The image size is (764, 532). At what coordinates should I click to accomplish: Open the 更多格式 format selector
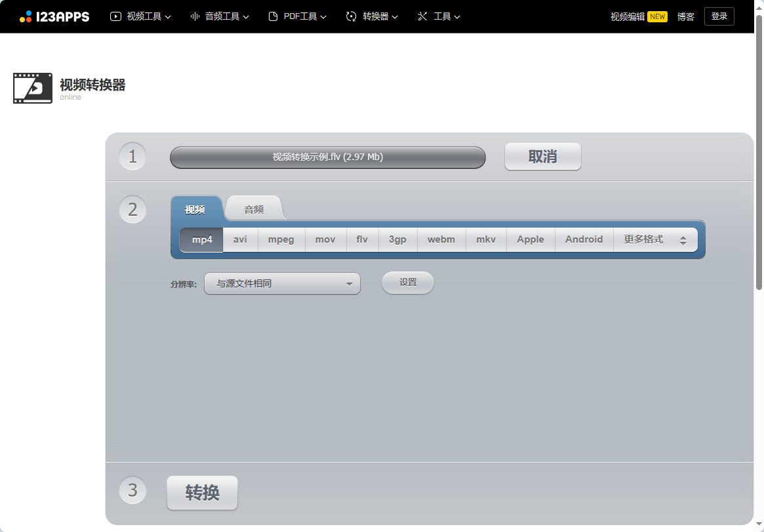655,239
